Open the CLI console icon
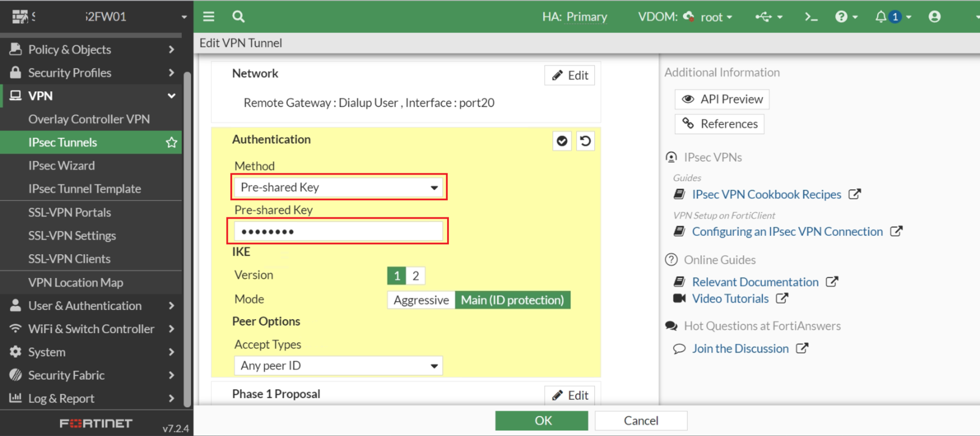This screenshot has height=436, width=980. (x=811, y=17)
